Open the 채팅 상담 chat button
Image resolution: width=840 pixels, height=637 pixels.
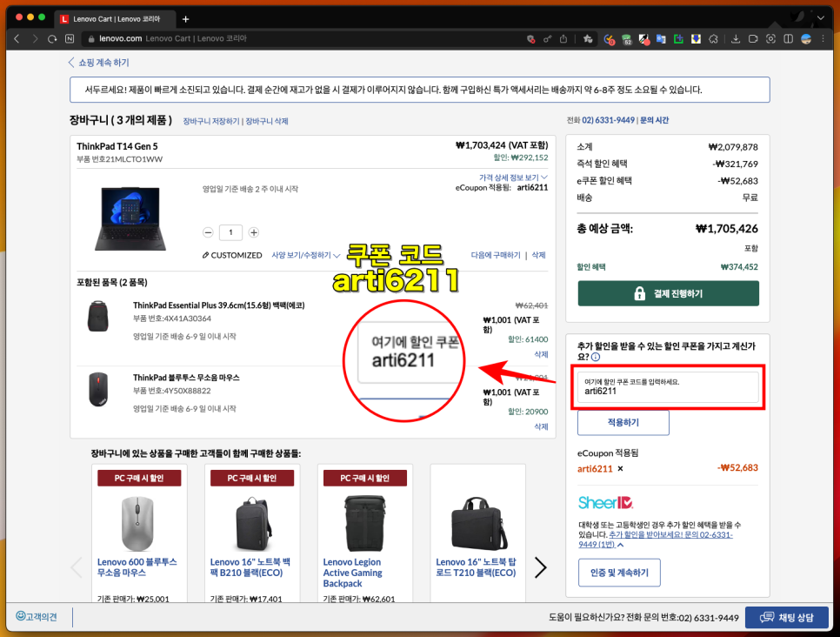pos(786,618)
